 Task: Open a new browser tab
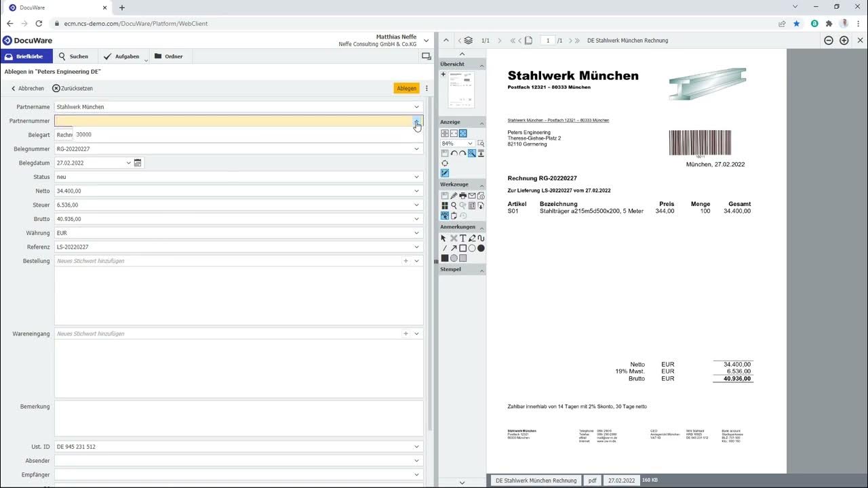tap(122, 7)
